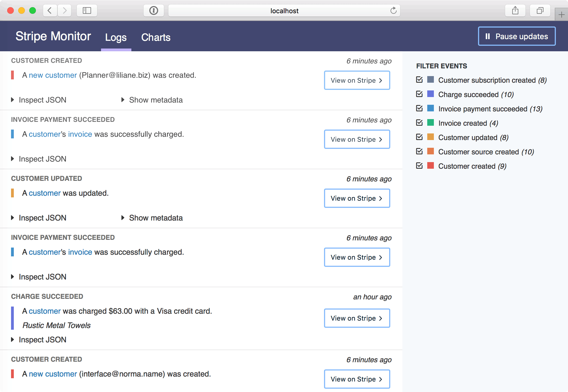568x392 pixels.
Task: Reload the localhost page
Action: coord(393,10)
